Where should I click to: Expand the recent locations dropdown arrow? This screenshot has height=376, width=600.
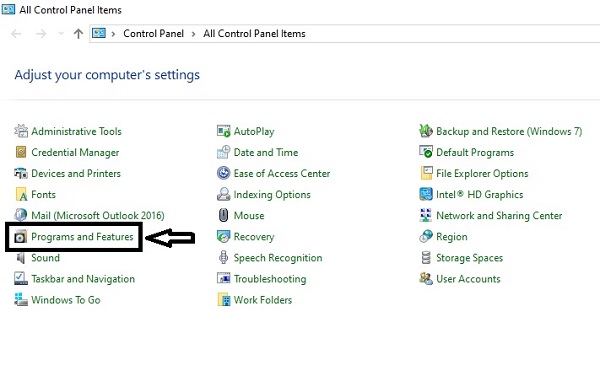tap(61, 34)
